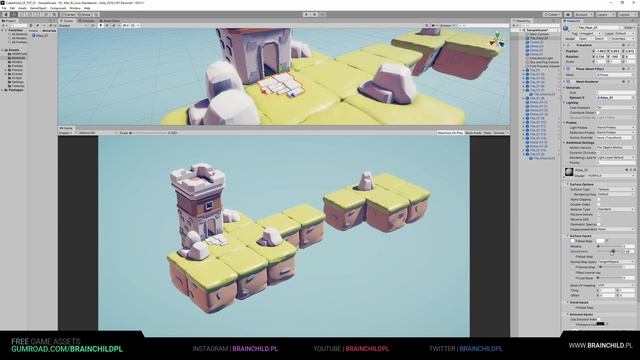Image resolution: width=640 pixels, height=360 pixels.
Task: Click the Global handle rotation button
Action: click(83, 15)
